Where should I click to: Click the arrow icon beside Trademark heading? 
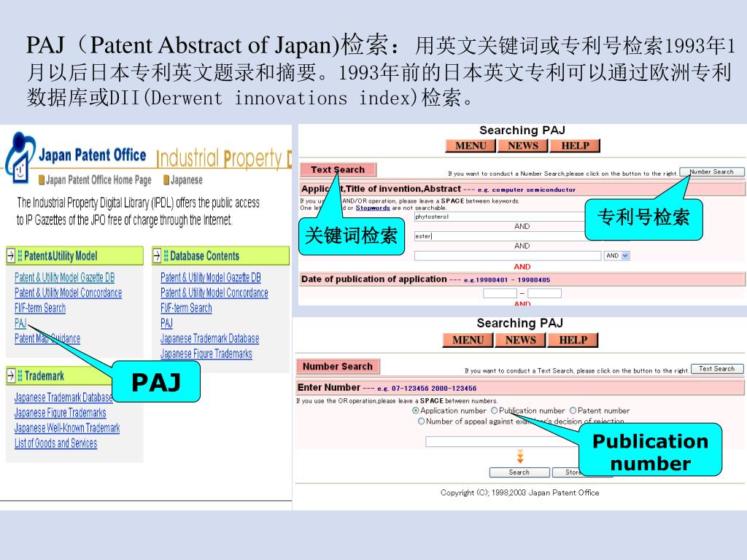[11, 376]
